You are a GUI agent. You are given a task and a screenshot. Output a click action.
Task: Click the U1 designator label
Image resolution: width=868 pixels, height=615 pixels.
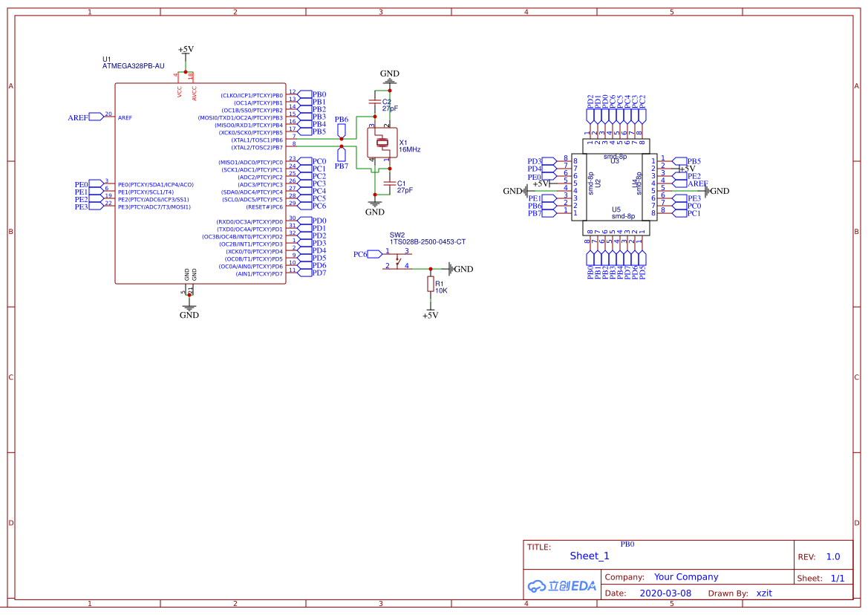pyautogui.click(x=106, y=59)
